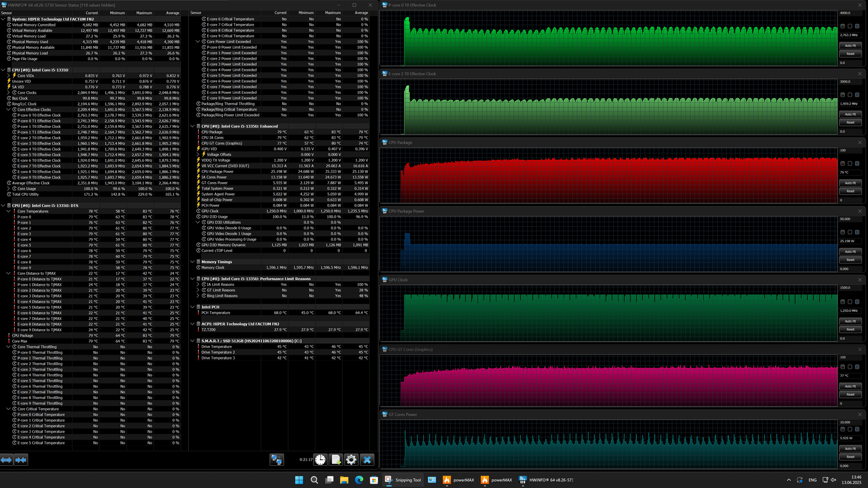Open HWiNFO sensor settings gear icon
This screenshot has width=868, height=488.
351,460
